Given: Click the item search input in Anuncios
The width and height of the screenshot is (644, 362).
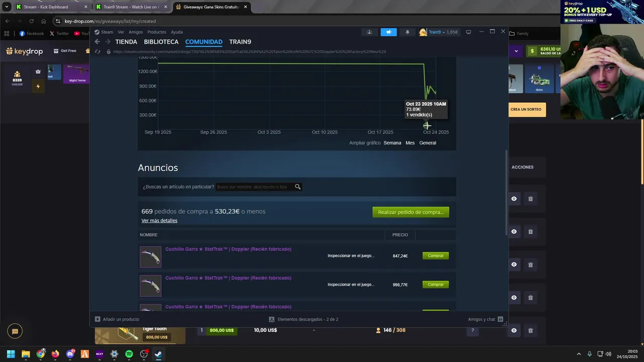Looking at the screenshot, I should (255, 187).
